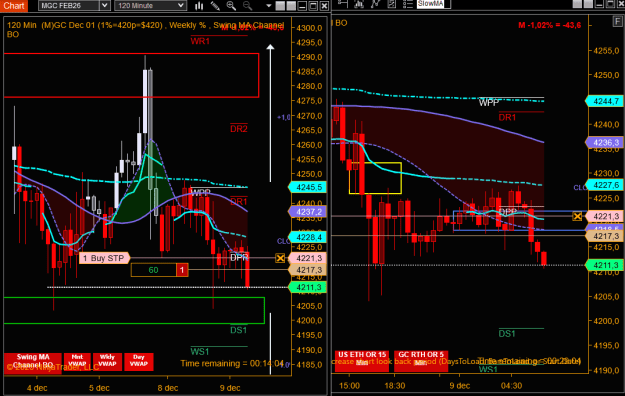The image size is (625, 396).
Task: Click the WR1 label on left chart
Action: pos(200,41)
